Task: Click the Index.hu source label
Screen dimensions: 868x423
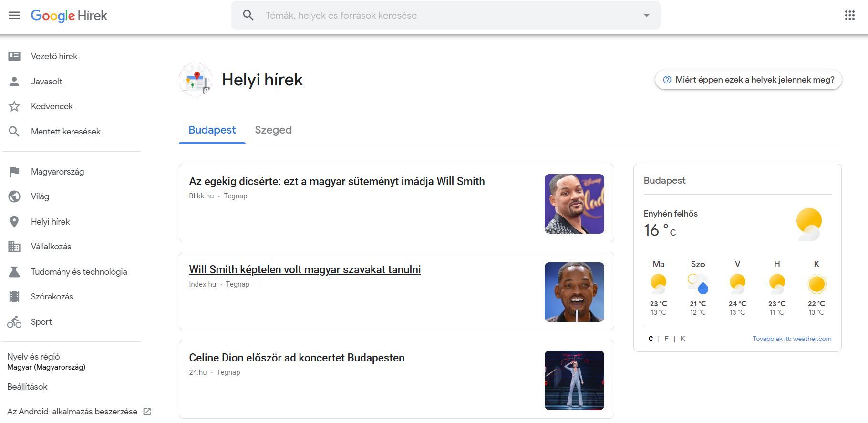Action: coord(202,284)
